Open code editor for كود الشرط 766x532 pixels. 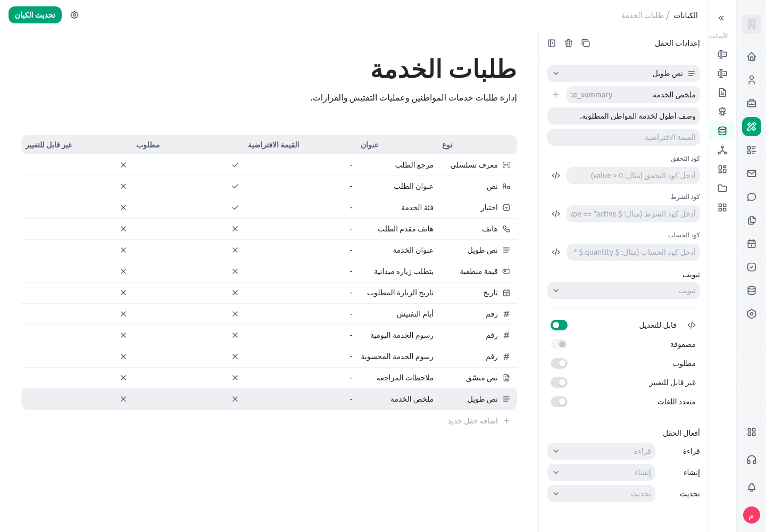point(556,214)
